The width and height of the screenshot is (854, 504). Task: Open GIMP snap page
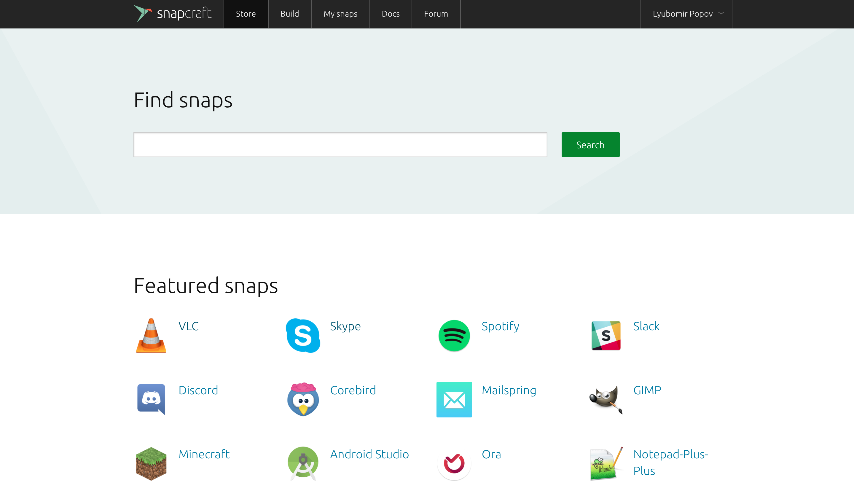[647, 390]
